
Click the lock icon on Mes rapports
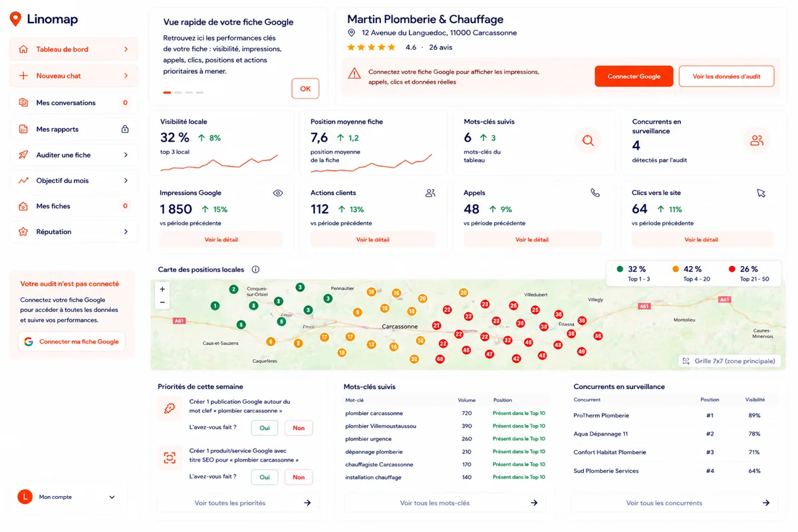[x=125, y=129]
